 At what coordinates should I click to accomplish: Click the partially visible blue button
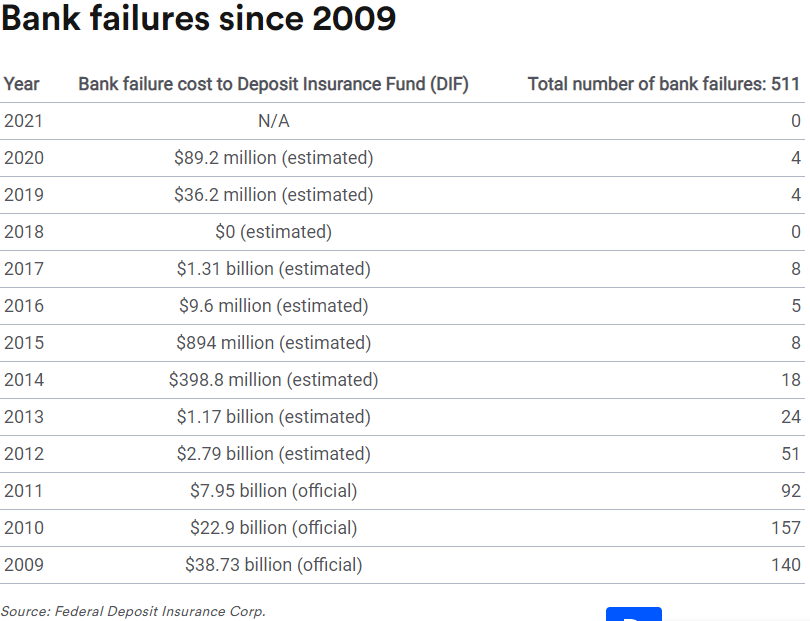coord(633,614)
